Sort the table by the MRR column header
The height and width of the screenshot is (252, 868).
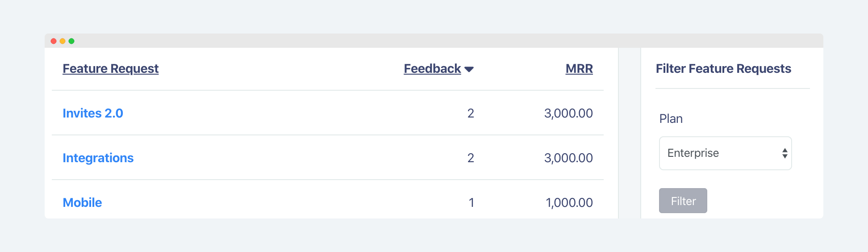tap(579, 69)
